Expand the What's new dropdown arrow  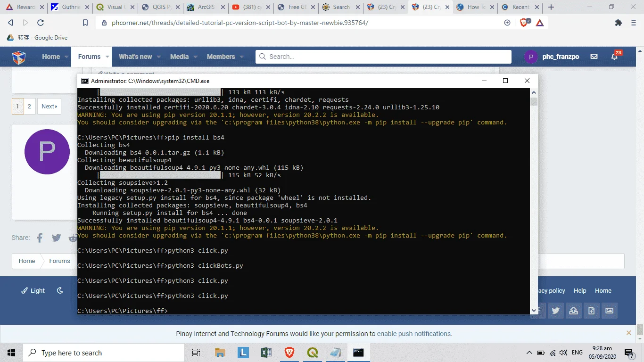click(x=159, y=57)
